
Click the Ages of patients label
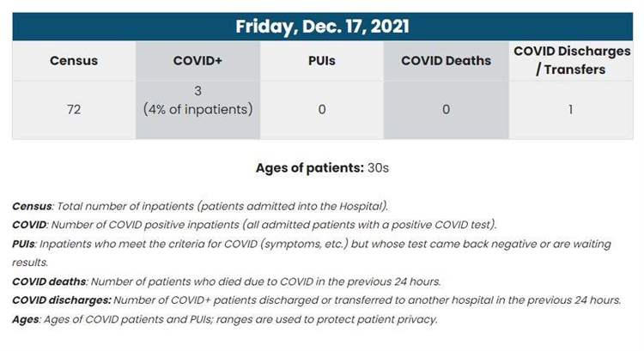pyautogui.click(x=310, y=168)
